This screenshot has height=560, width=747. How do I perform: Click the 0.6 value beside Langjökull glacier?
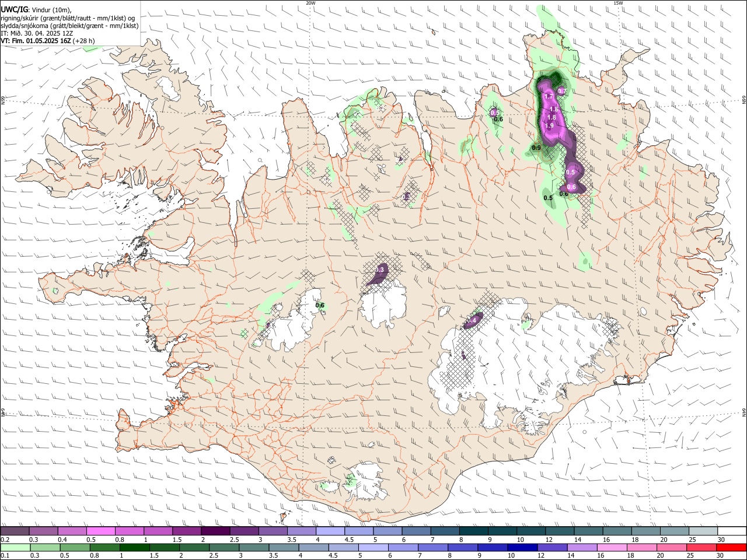[320, 305]
